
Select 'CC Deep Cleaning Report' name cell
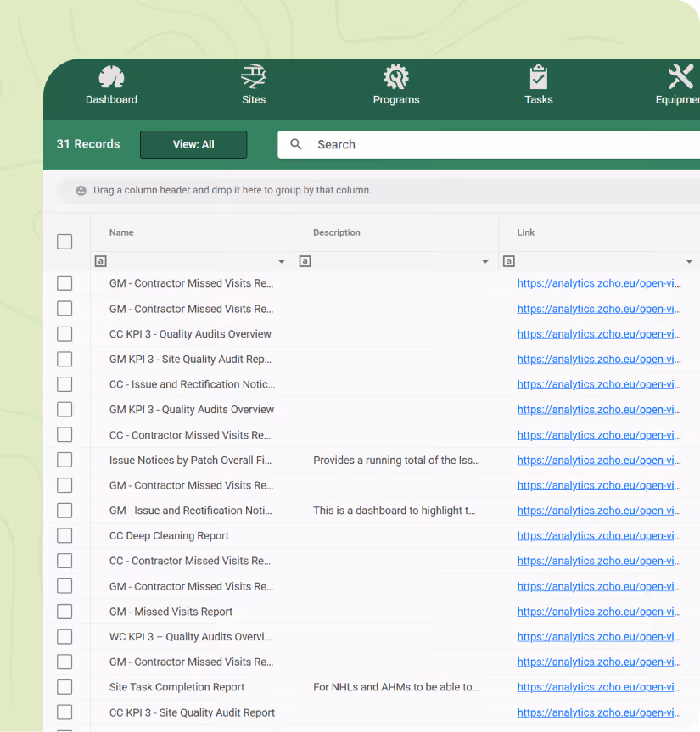coord(169,536)
